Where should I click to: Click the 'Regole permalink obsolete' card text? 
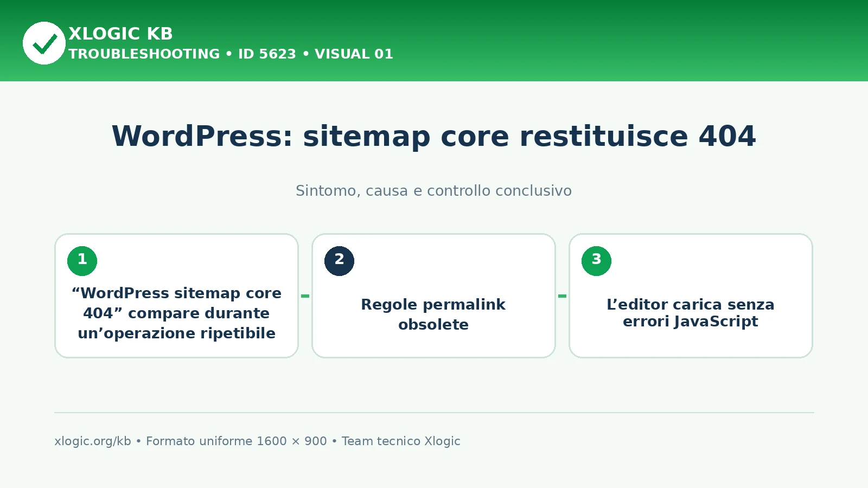[x=433, y=314]
